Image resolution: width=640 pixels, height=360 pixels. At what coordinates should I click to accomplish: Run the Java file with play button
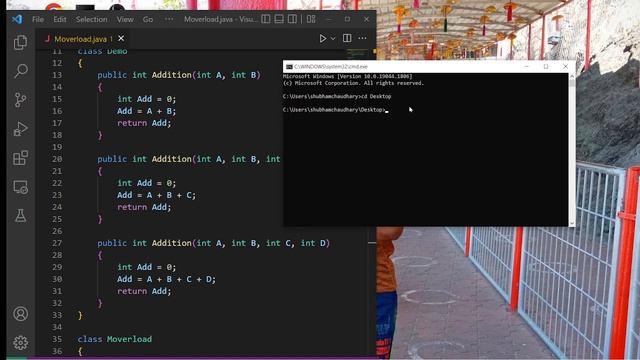322,38
